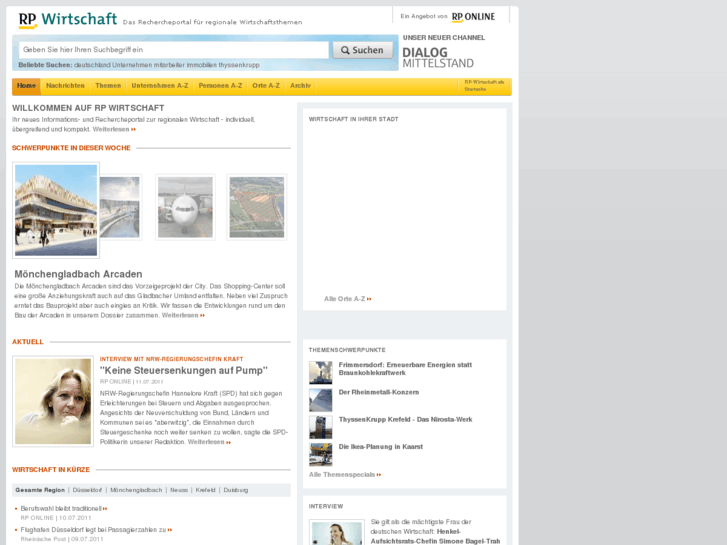Set RP-Wirtschaft als Startseite link
This screenshot has width=727, height=545.
coord(484,86)
